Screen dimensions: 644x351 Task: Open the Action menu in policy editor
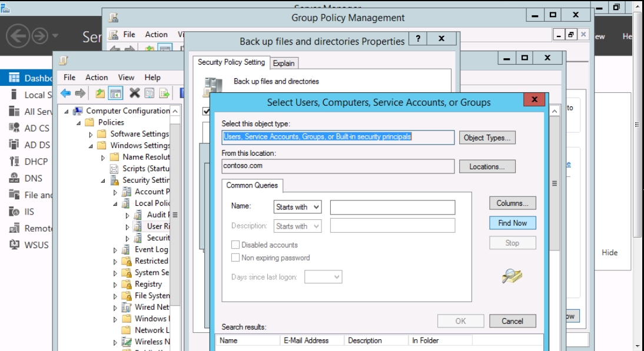pyautogui.click(x=97, y=77)
